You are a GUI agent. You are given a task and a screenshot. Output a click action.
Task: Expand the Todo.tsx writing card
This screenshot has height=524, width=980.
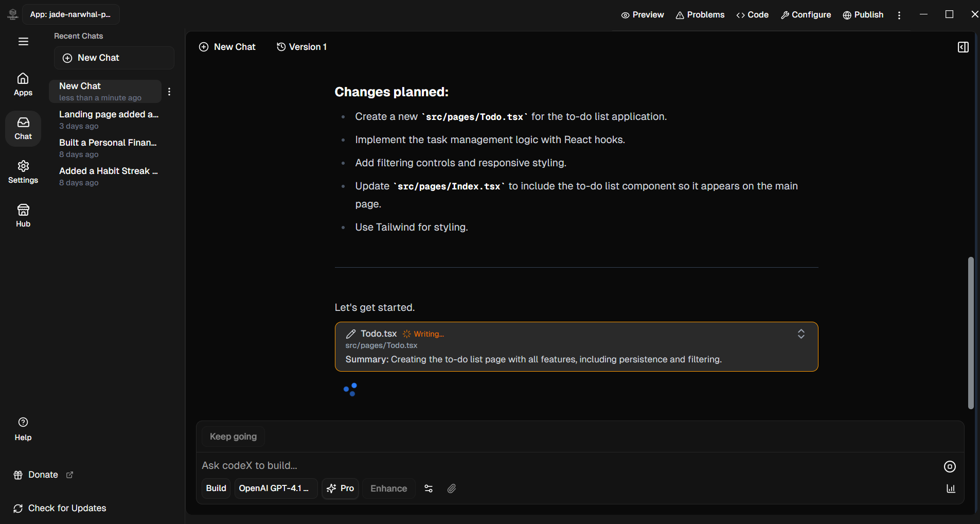(x=801, y=334)
